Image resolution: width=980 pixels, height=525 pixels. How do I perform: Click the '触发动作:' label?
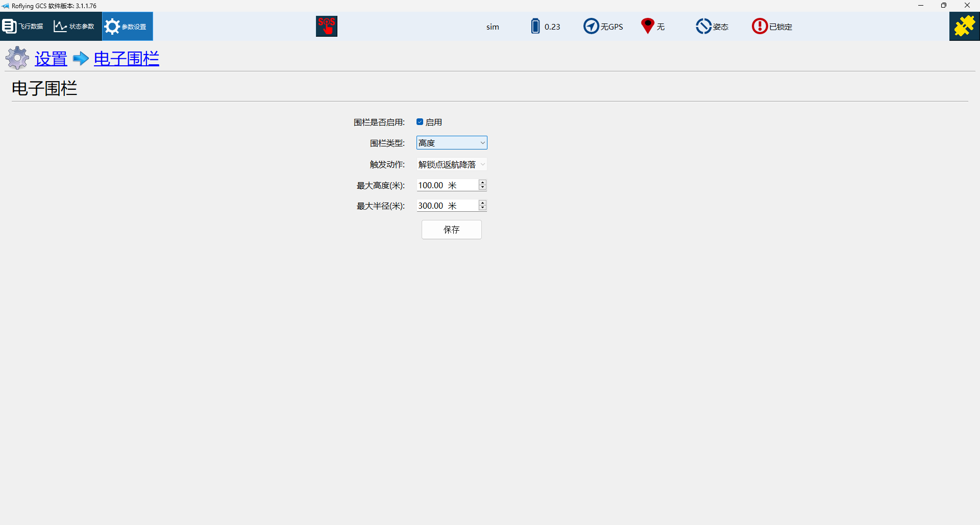pyautogui.click(x=387, y=164)
